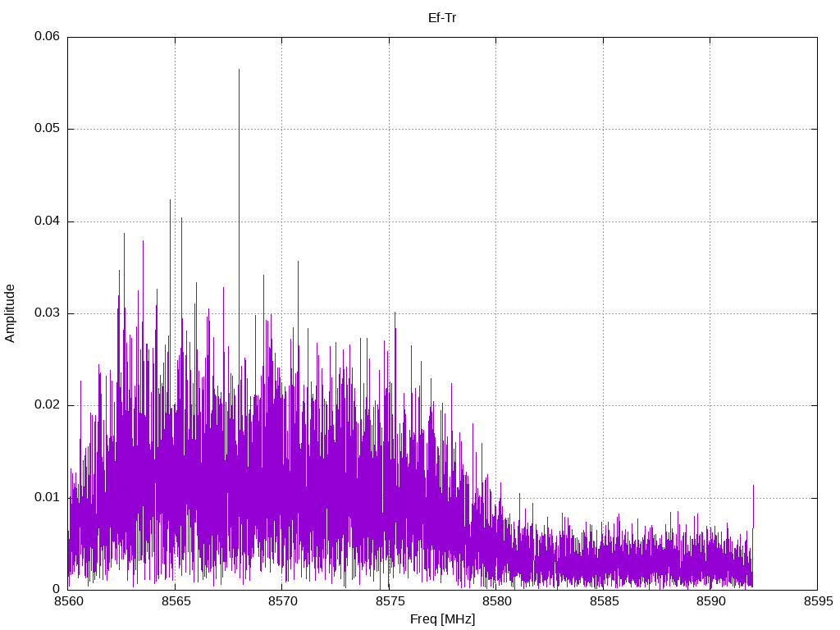Screen dimensions: 840x630
Task: Click the x-axis tick label 8565
Action: (x=176, y=601)
